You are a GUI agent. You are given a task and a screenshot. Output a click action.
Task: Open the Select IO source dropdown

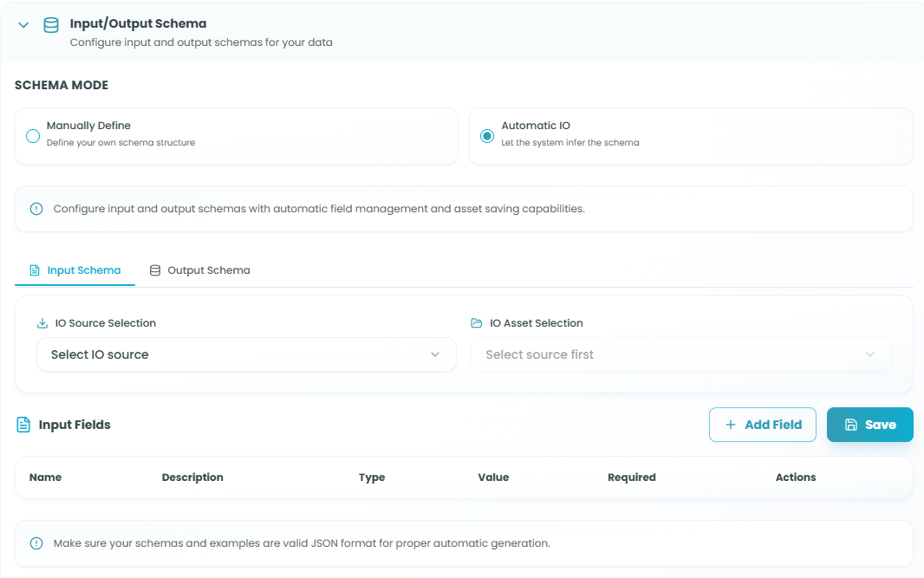246,354
